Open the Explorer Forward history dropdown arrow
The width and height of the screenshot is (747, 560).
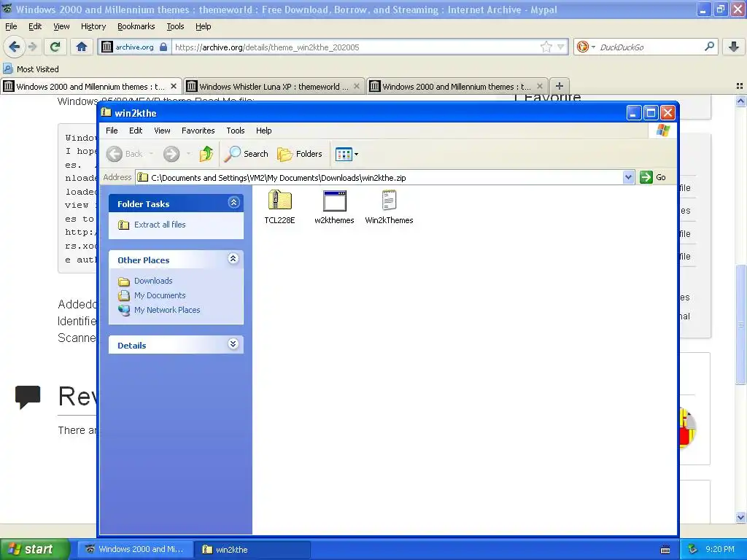coord(188,153)
